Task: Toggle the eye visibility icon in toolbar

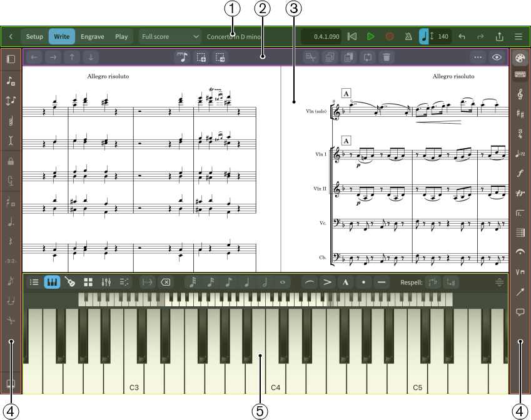Action: [497, 57]
